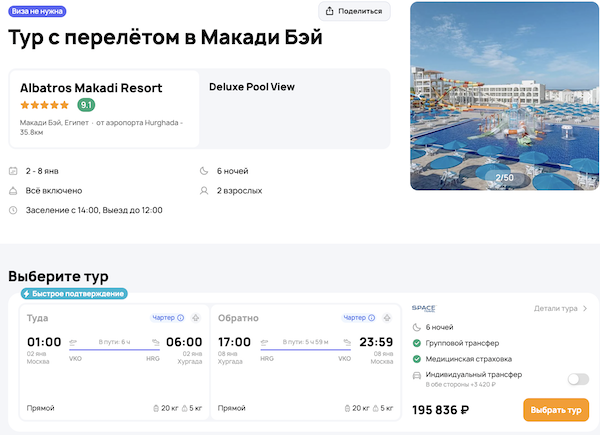Click the outbound 20 кг baggage icon

pyautogui.click(x=154, y=408)
